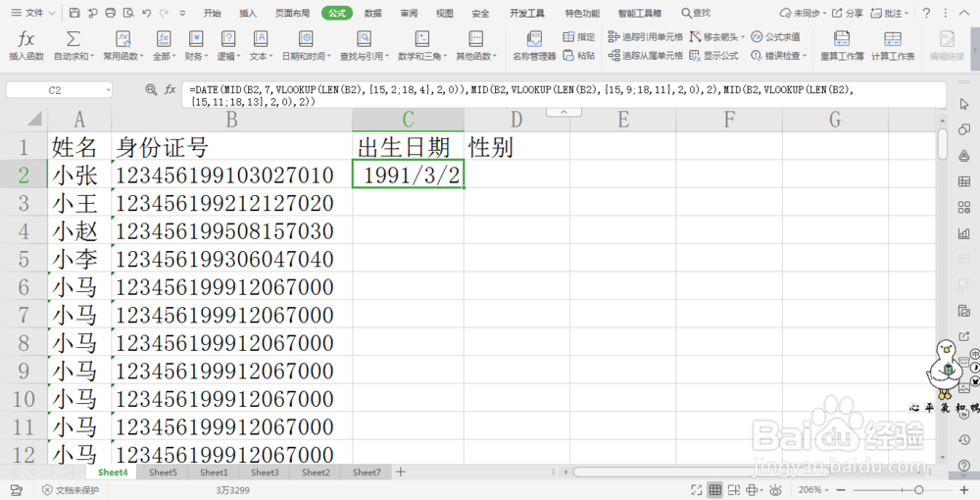The width and height of the screenshot is (980, 500).
Task: Switch to the Insert (插入) tab
Action: point(248,13)
